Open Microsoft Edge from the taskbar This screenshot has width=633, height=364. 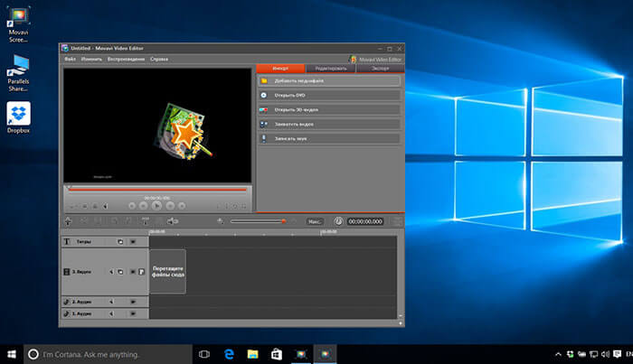pos(229,354)
